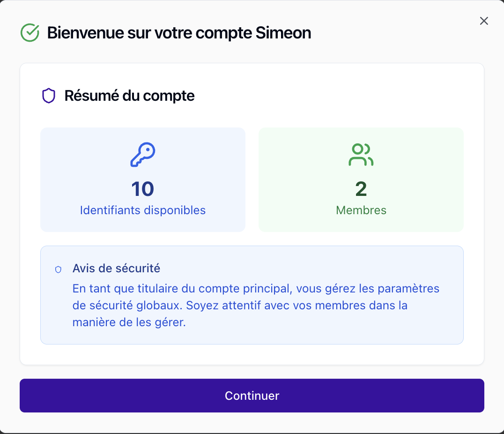Select the shield icon beside Résumé du compte
Image resolution: width=504 pixels, height=434 pixels.
click(49, 96)
